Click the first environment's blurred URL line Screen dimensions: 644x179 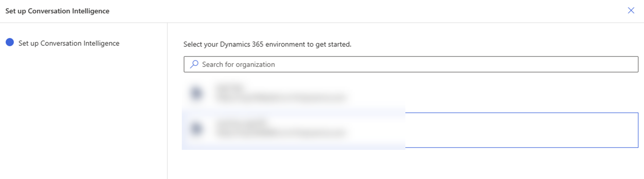coord(281,98)
